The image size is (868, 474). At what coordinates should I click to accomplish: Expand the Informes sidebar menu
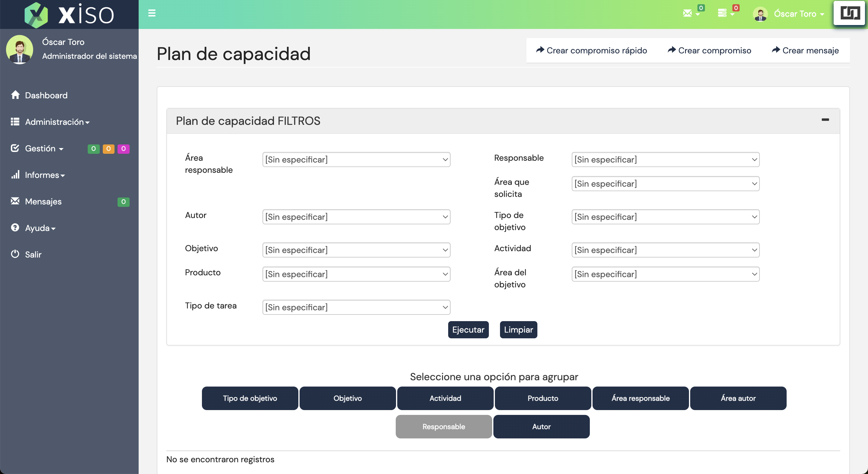click(45, 175)
